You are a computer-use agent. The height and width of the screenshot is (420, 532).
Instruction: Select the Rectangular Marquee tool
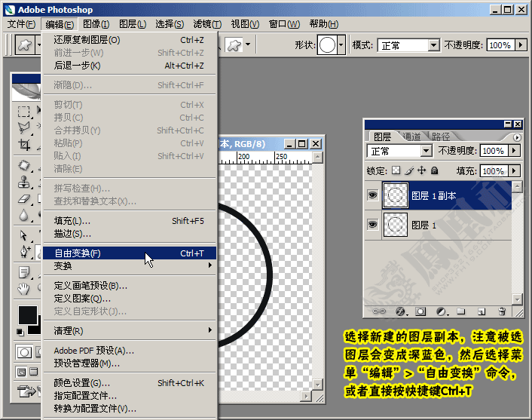[24, 112]
